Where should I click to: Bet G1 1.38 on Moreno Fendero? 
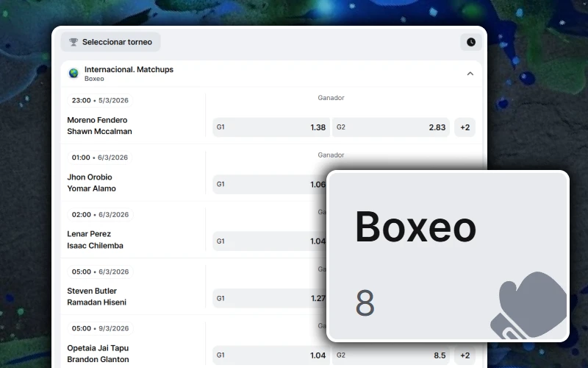tap(271, 127)
